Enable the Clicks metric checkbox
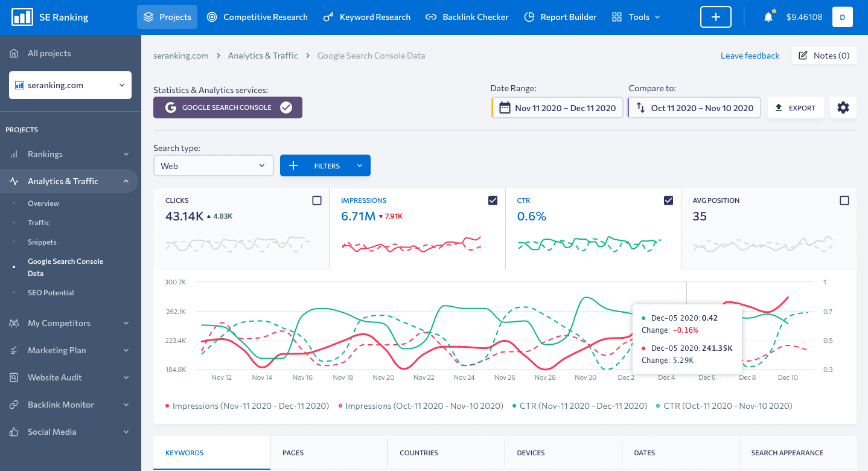The width and height of the screenshot is (868, 471). (317, 200)
